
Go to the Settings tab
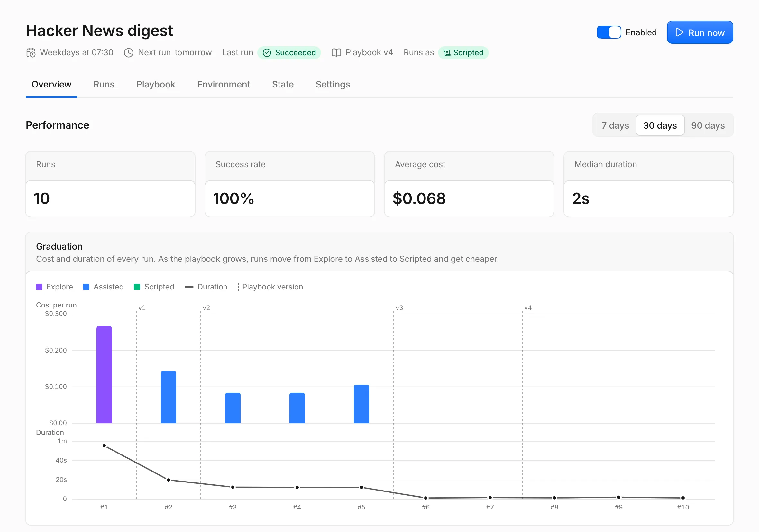point(333,84)
